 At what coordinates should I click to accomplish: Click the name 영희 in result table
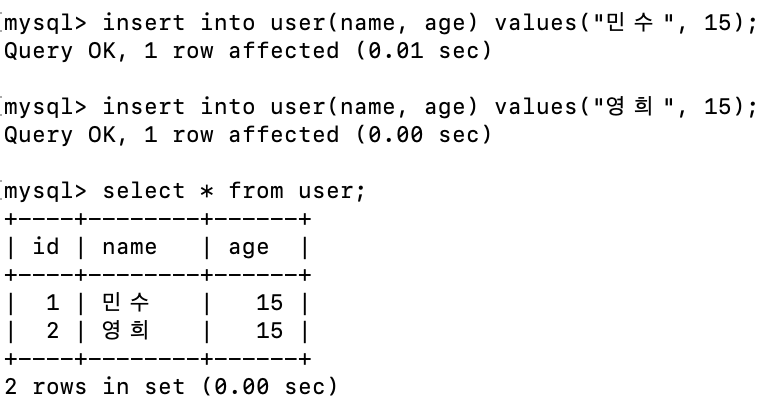pyautogui.click(x=126, y=330)
